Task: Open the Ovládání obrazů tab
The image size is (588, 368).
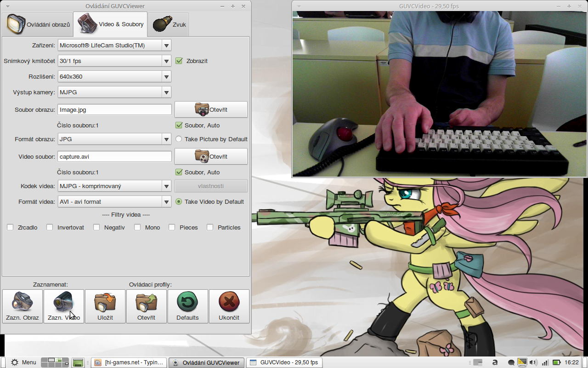Action: click(38, 24)
